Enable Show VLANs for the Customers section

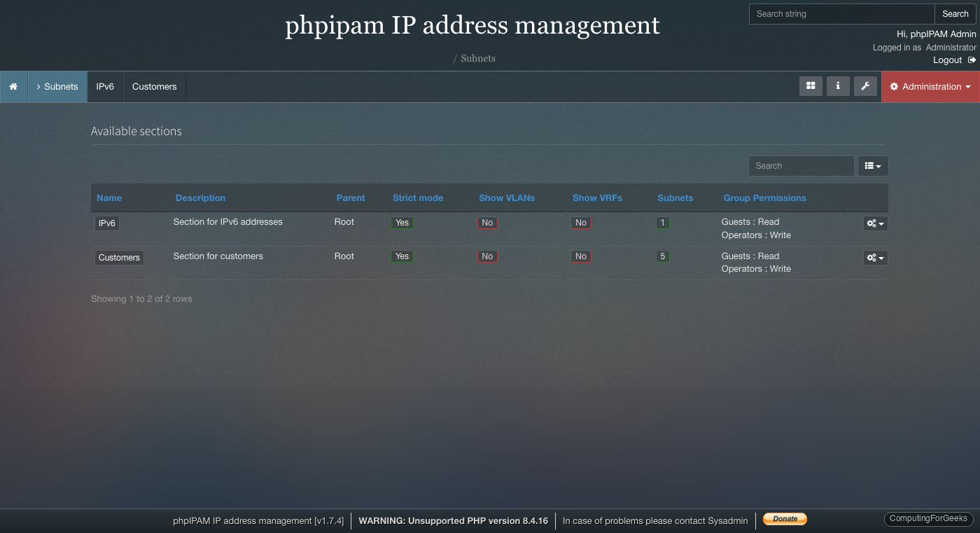pyautogui.click(x=487, y=256)
